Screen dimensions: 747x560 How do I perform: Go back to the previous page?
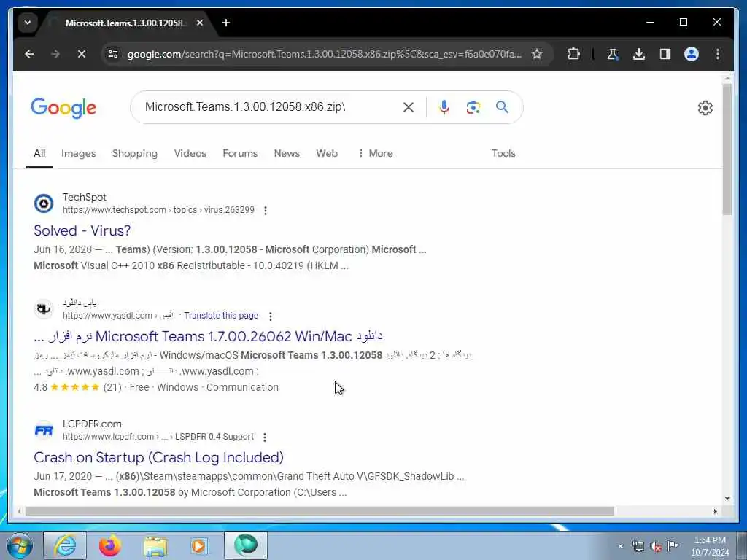pyautogui.click(x=29, y=54)
